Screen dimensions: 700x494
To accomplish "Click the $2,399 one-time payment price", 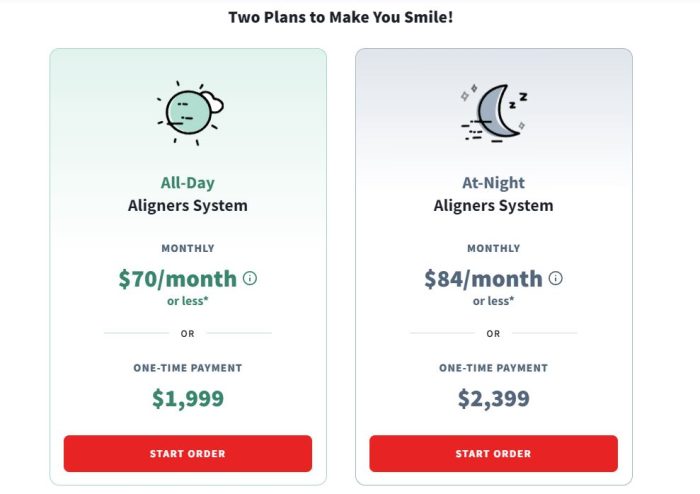I will (x=493, y=399).
